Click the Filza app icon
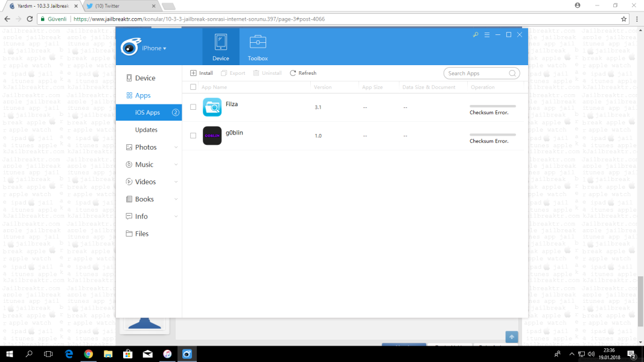Viewport: 644px width, 362px height. pyautogui.click(x=212, y=107)
